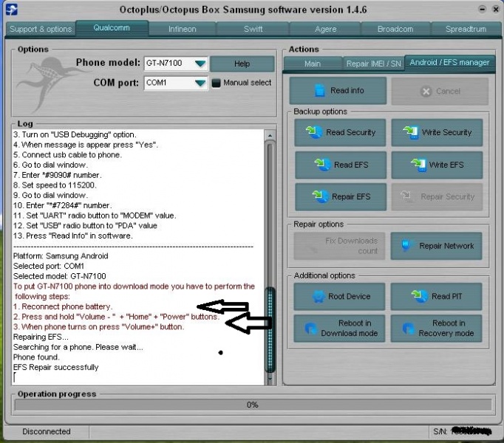Screen dimensions: 504x443
Task: Click log line 'Searching for a phone. Please wait...'
Action: pyautogui.click(x=78, y=347)
